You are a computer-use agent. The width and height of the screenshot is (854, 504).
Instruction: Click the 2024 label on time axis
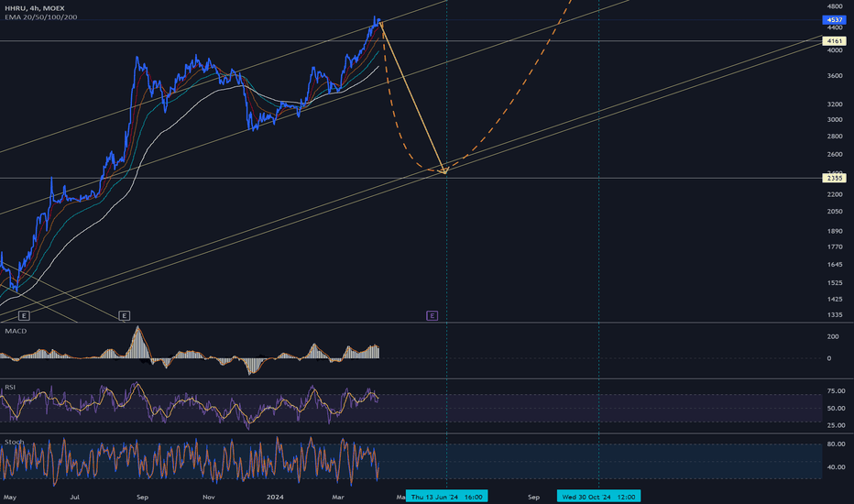click(275, 497)
